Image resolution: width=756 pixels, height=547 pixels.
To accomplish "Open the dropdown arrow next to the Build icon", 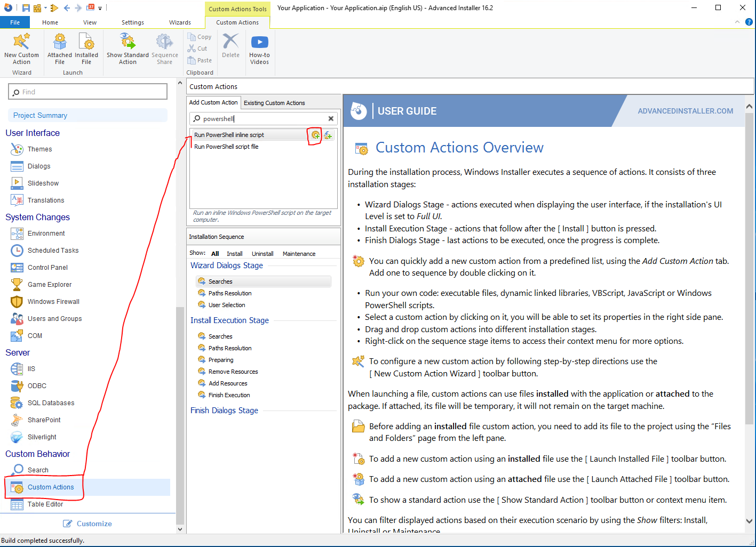I will 45,8.
